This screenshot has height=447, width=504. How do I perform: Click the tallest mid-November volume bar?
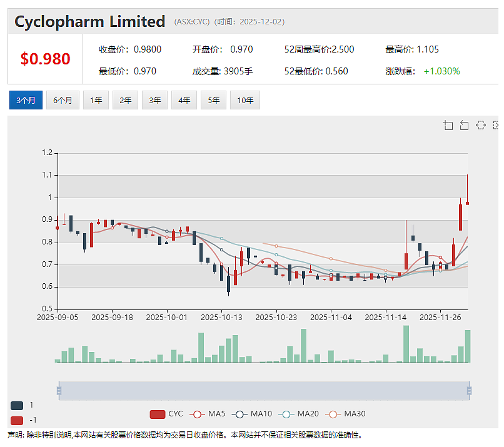pyautogui.click(x=406, y=344)
